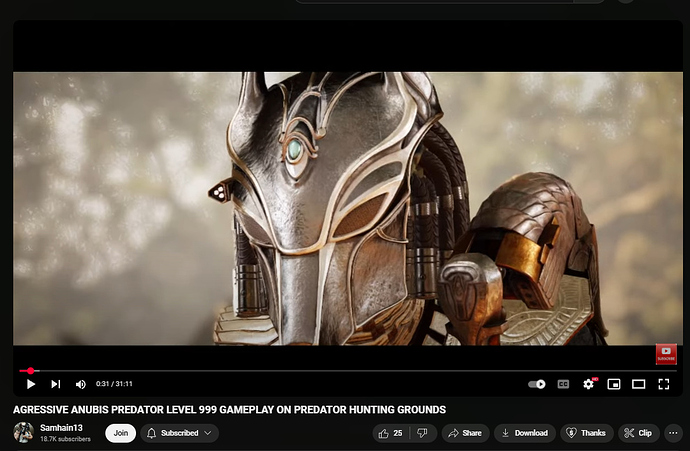Image resolution: width=690 pixels, height=451 pixels.
Task: Switch to theater mode
Action: tap(639, 384)
